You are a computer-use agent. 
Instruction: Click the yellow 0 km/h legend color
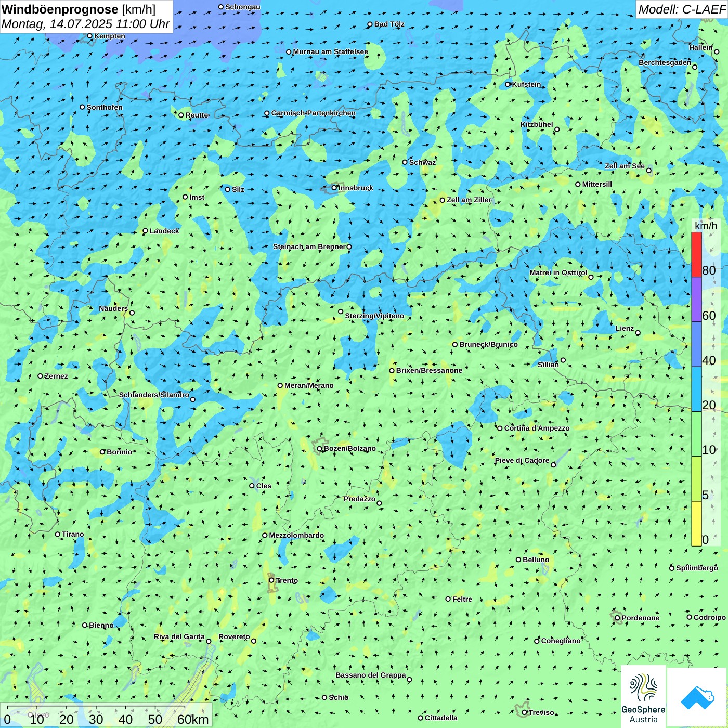click(696, 524)
